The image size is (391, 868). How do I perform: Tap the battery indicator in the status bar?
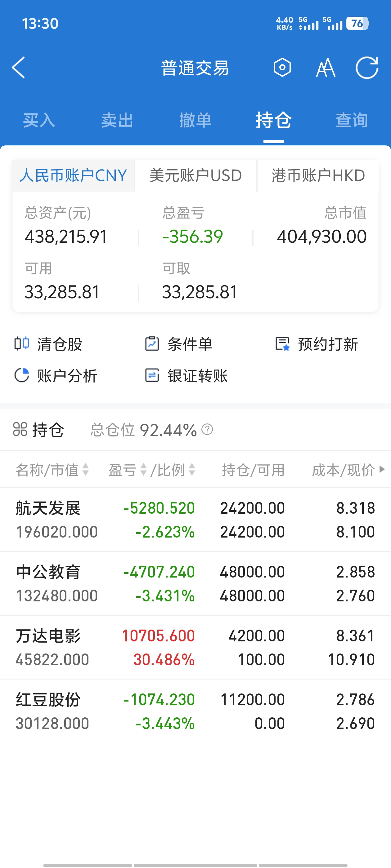(x=357, y=23)
